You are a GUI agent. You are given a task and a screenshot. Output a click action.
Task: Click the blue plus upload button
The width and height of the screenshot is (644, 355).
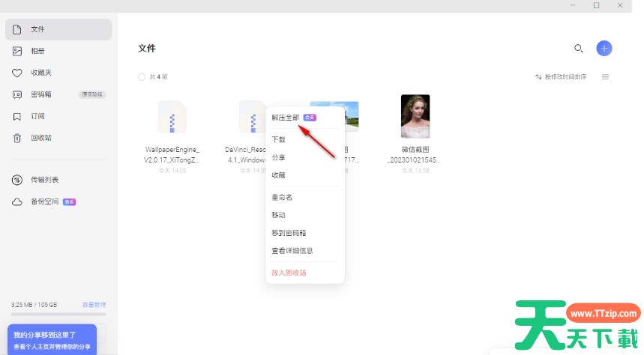coord(604,48)
